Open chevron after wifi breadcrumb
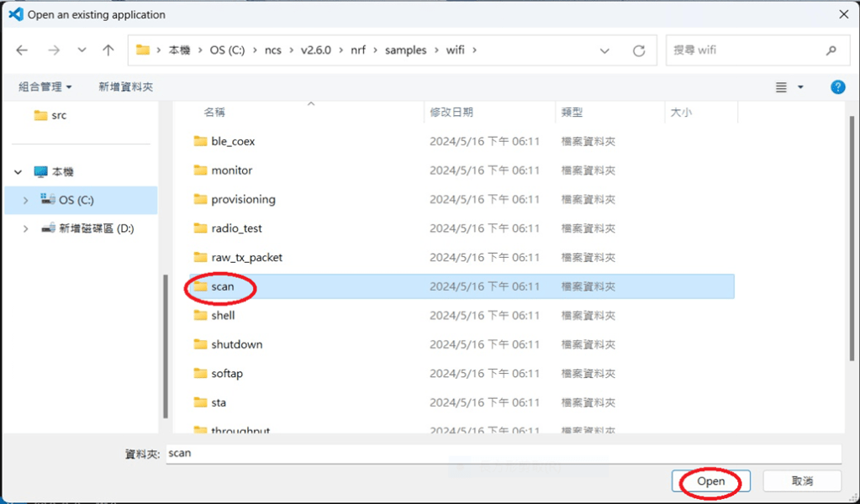 click(x=474, y=50)
